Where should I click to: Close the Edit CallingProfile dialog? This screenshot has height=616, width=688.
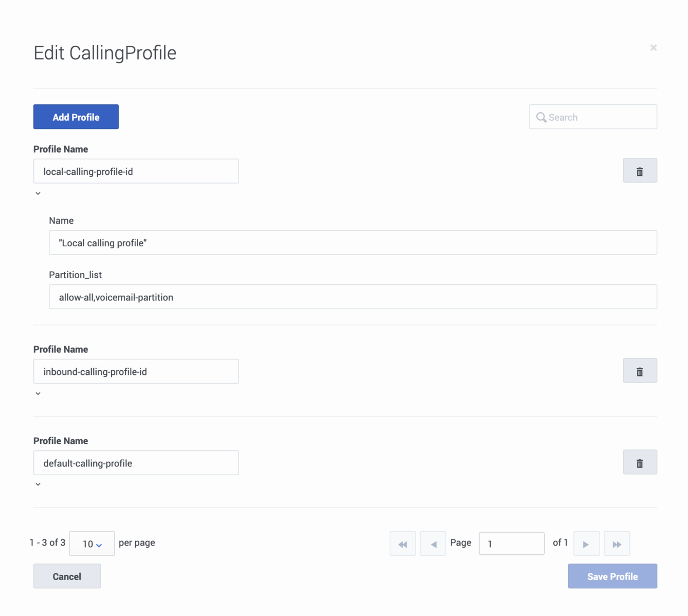pos(654,47)
